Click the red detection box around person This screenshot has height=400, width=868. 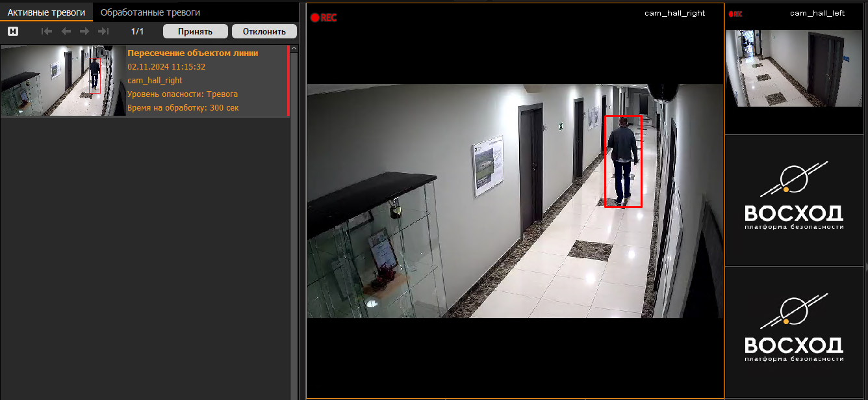click(623, 161)
